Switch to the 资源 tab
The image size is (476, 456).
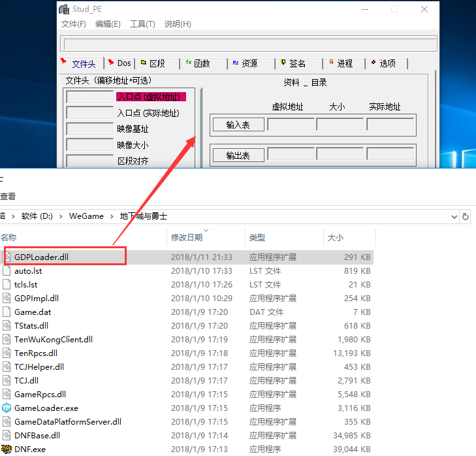coord(249,63)
